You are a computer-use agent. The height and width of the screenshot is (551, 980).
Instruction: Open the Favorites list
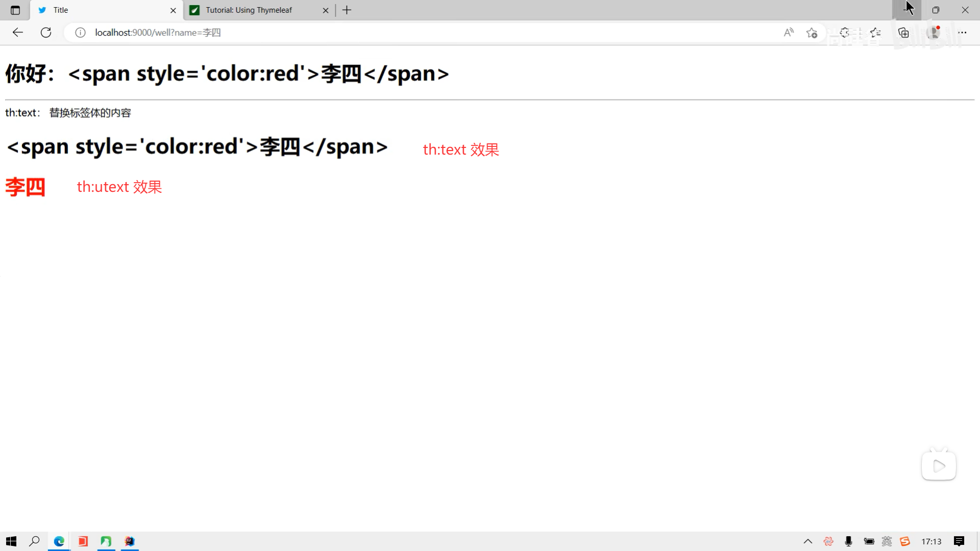[x=875, y=33]
